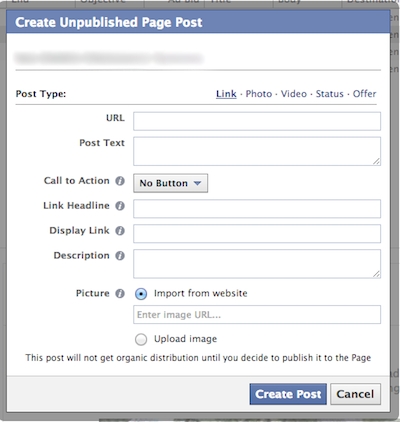The height and width of the screenshot is (422, 400).
Task: Click the Call to Action info icon
Action: (120, 181)
